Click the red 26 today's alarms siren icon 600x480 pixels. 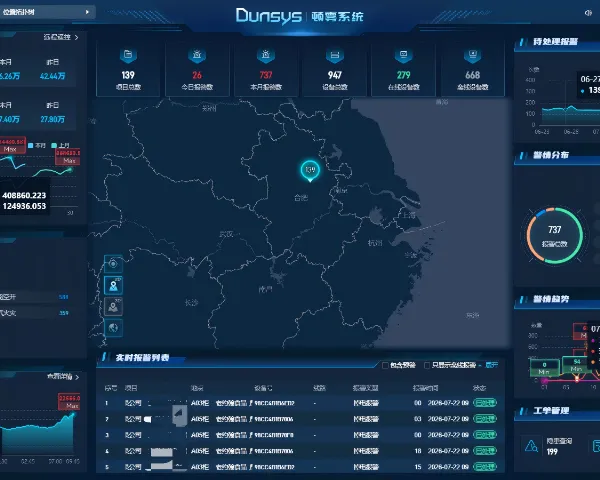click(197, 55)
